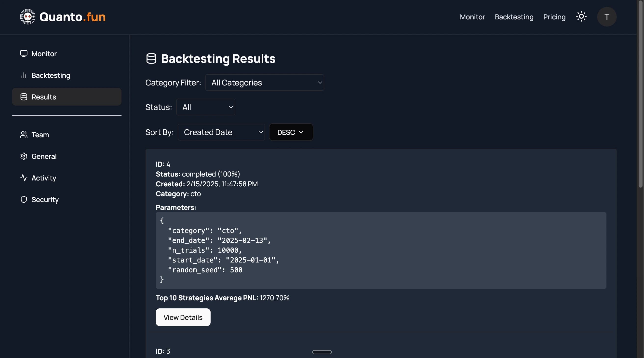Click the "Category: cto" line
Viewport: 644px width, 358px height.
click(x=178, y=194)
